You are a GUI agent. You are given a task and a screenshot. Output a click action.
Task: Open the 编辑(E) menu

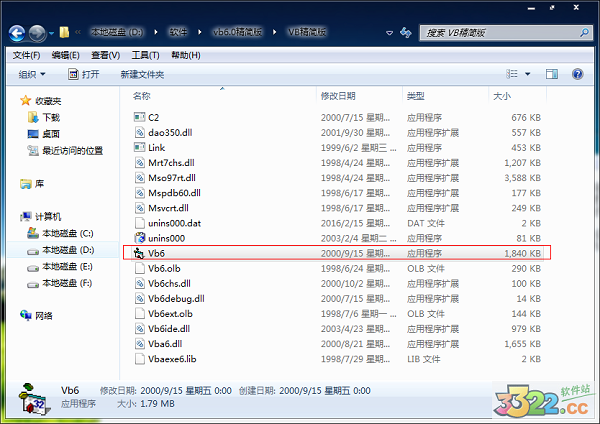tap(65, 55)
